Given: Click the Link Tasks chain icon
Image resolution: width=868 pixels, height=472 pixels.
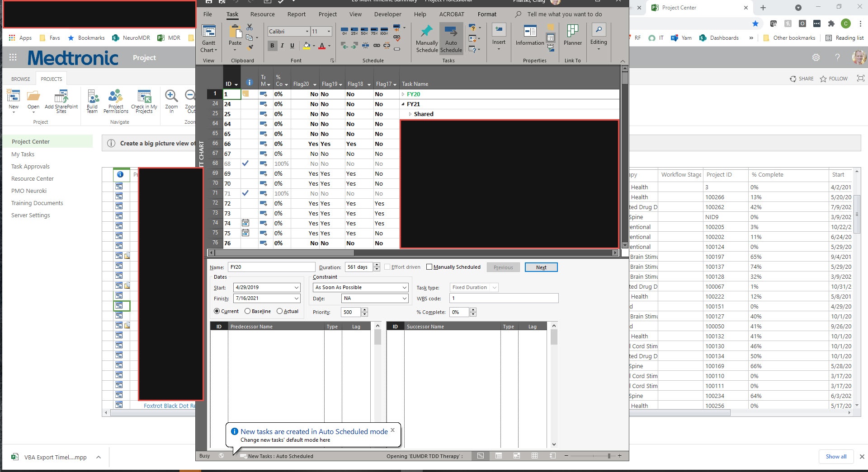Looking at the screenshot, I should (x=377, y=45).
